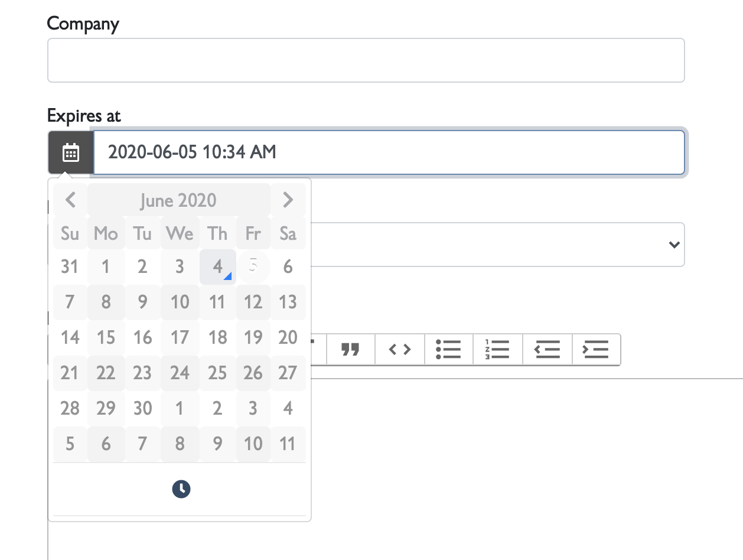
Task: Choose June 21 in the date grid
Action: pos(70,373)
